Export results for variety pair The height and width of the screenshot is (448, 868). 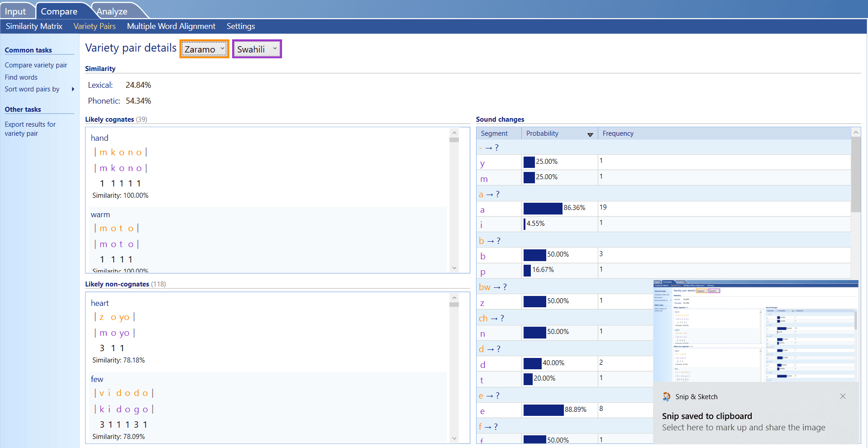click(x=30, y=129)
